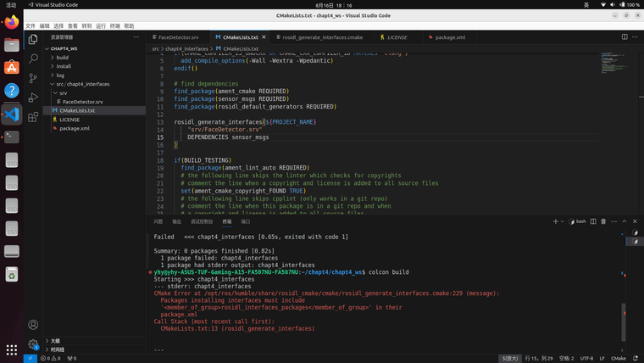The height and width of the screenshot is (363, 644).
Task: Click the editor minimap preview
Action: [615, 63]
